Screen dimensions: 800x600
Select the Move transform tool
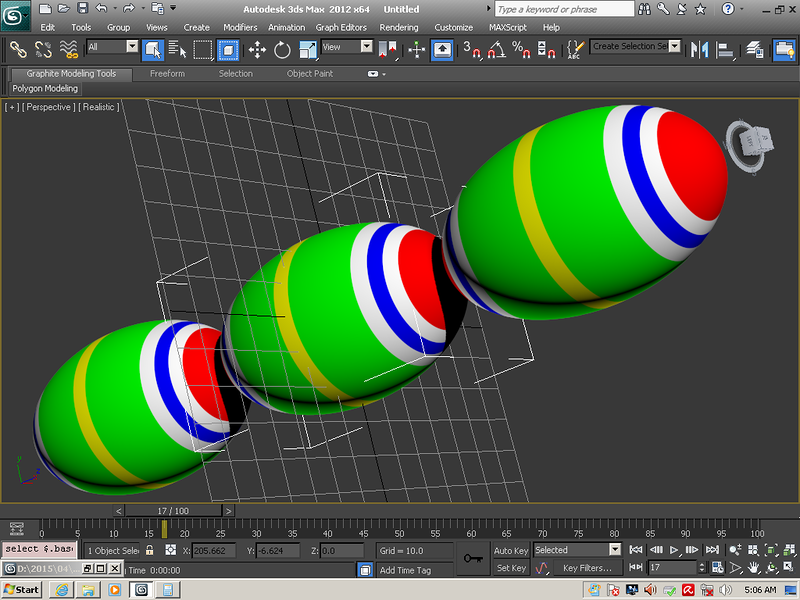256,49
